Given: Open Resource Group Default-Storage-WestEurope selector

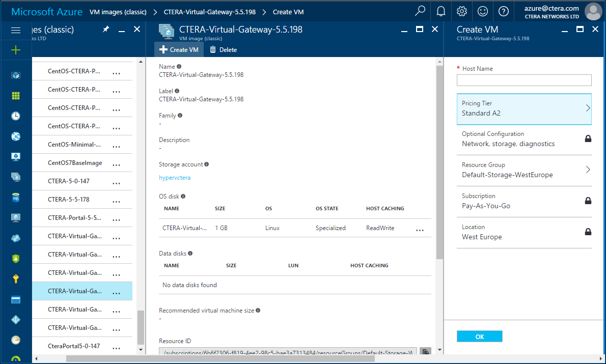Looking at the screenshot, I should click(524, 170).
